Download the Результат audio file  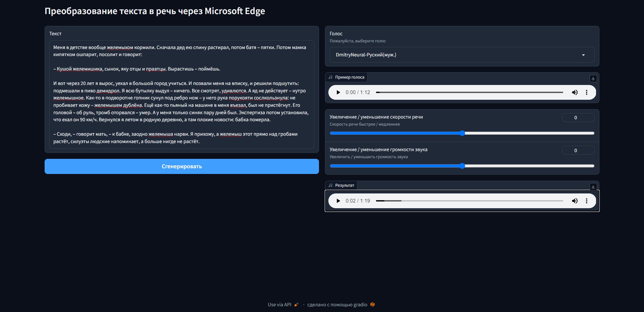click(x=593, y=187)
